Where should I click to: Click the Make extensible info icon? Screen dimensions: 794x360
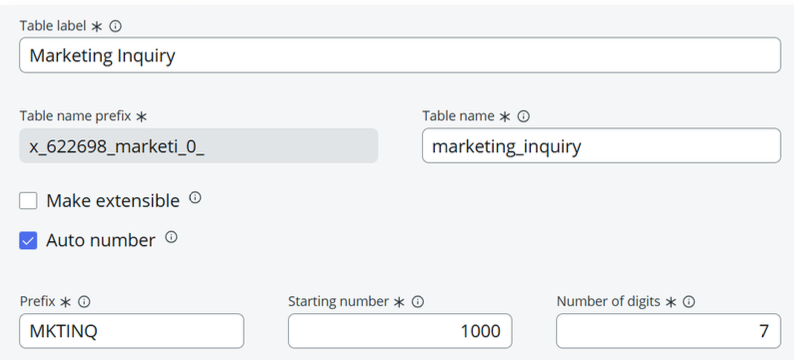pyautogui.click(x=195, y=197)
